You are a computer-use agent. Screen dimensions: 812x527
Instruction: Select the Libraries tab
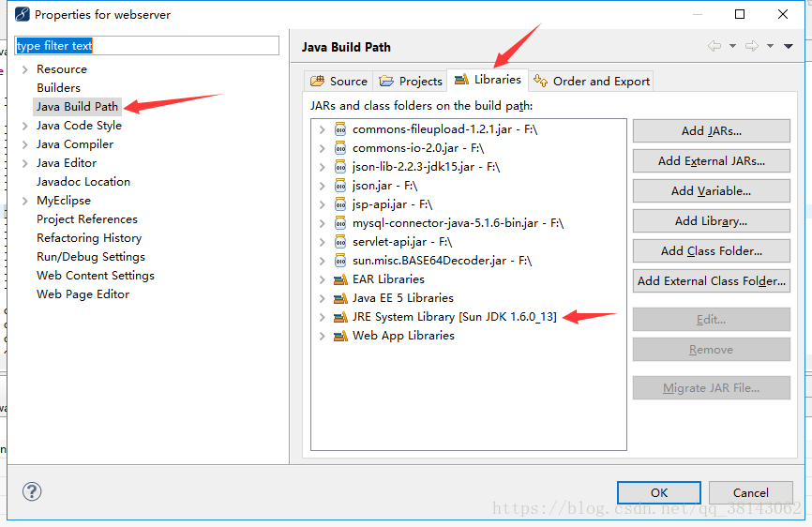pos(488,80)
